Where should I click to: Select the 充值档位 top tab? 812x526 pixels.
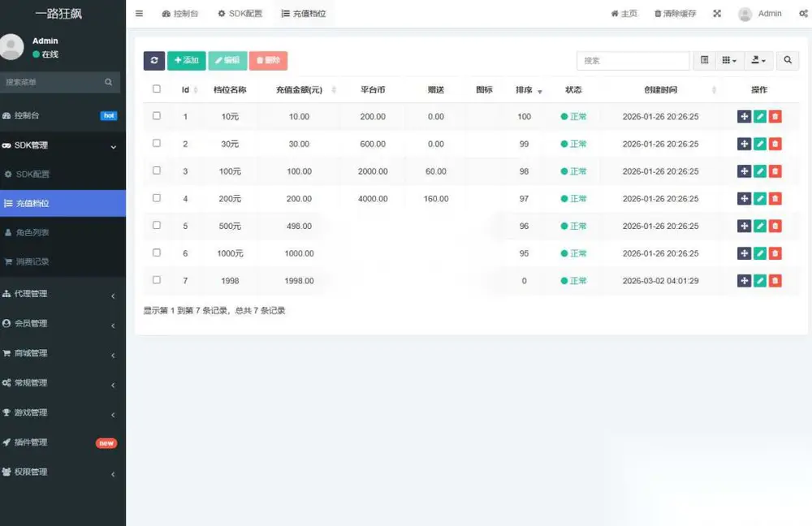(304, 14)
